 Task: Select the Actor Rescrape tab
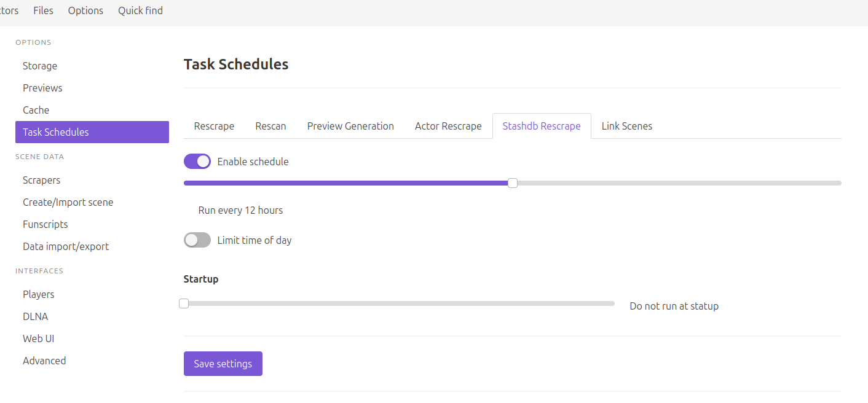tap(448, 126)
